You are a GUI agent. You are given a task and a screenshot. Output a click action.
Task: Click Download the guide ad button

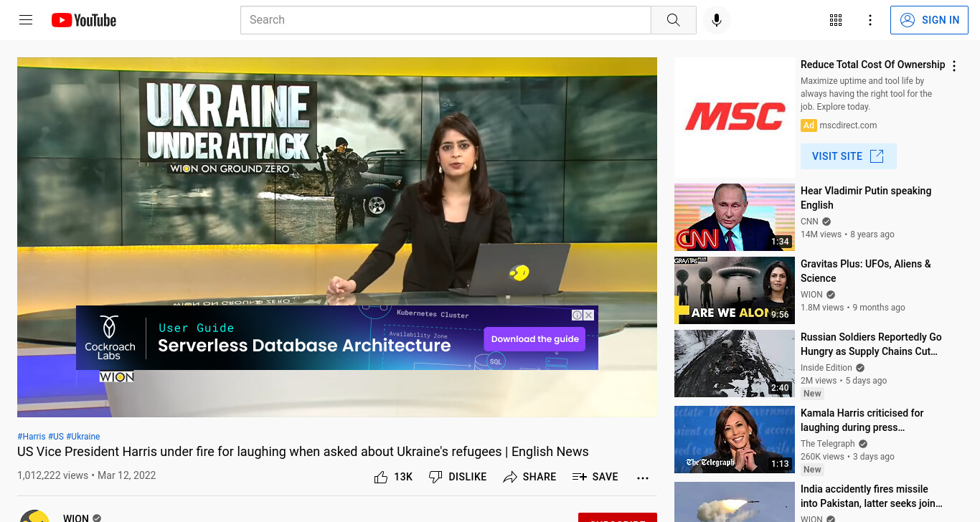tap(535, 339)
